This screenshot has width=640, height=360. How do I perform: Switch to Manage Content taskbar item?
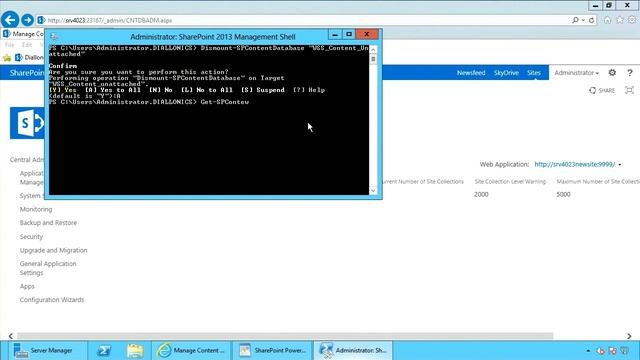point(191,350)
